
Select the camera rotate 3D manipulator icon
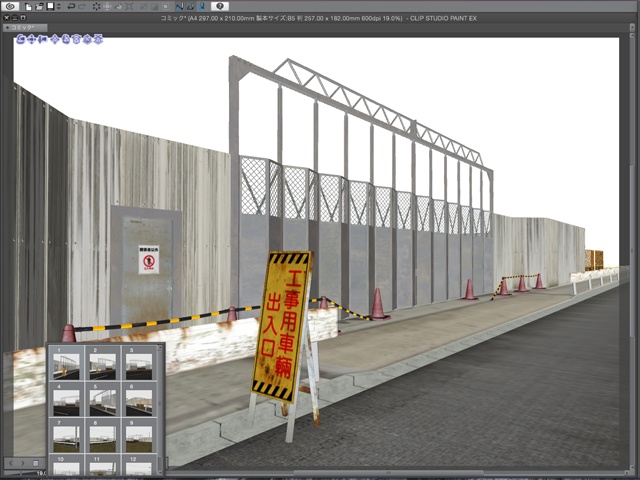(x=21, y=40)
